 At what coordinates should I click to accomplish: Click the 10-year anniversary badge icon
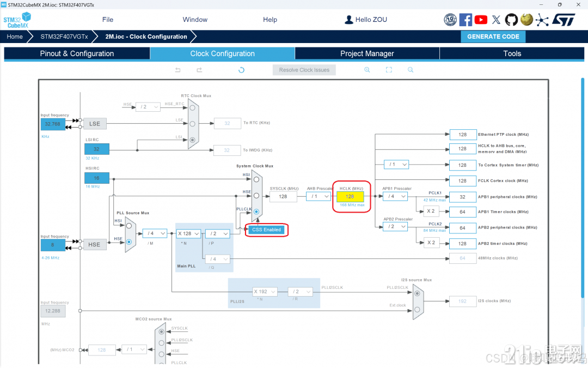450,20
